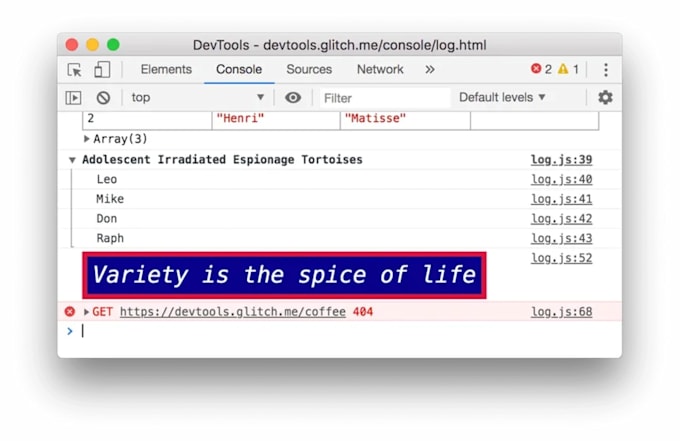Open the log.js:52 source link

562,258
